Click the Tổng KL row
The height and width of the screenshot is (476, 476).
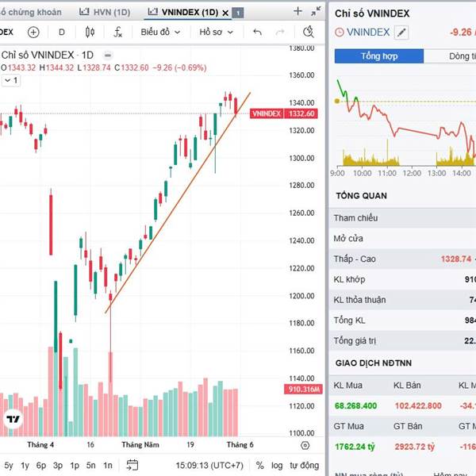click(x=402, y=321)
